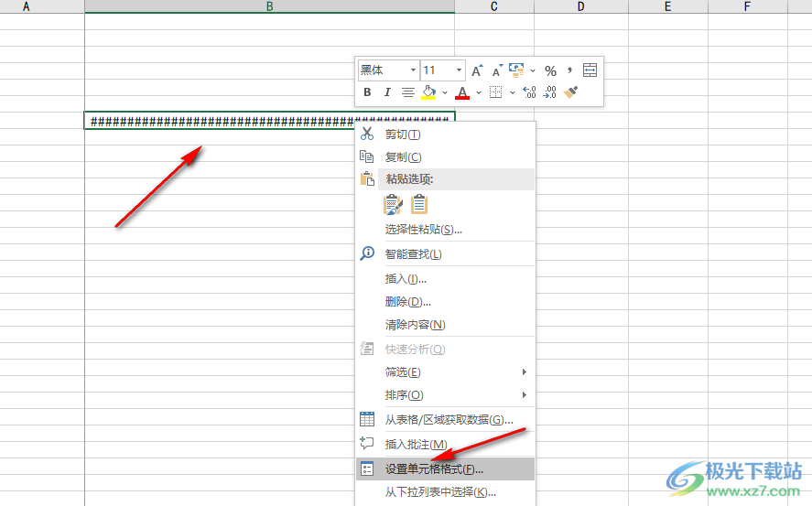Select 从下拉列表中选择(K)...
Image resolution: width=812 pixels, height=506 pixels.
tap(445, 492)
